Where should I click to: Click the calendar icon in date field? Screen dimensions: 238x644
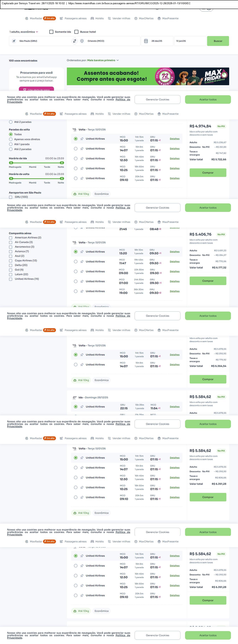pyautogui.click(x=146, y=41)
